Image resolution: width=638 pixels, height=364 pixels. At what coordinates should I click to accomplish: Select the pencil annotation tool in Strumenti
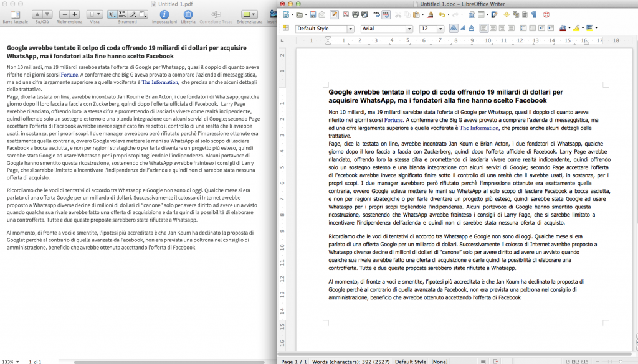point(132,14)
